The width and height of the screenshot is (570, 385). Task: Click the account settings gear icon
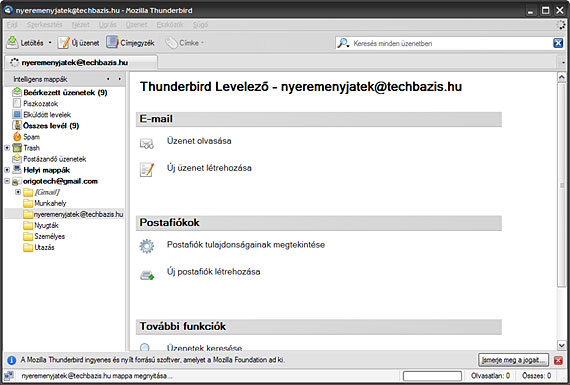(x=147, y=246)
